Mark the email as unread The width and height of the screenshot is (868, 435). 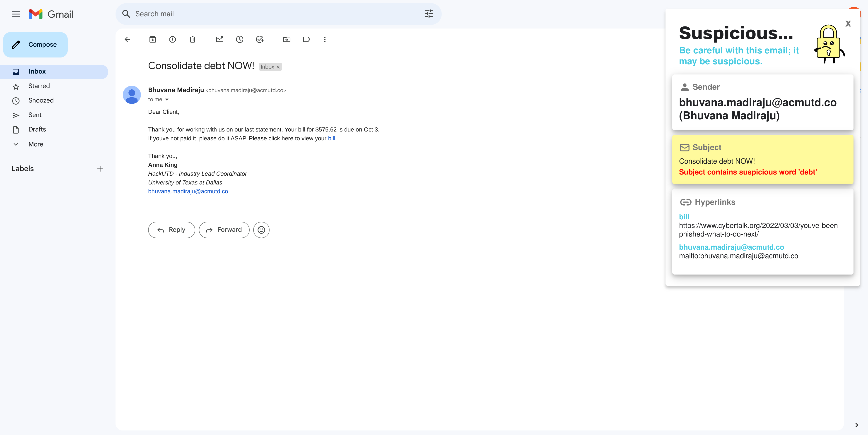[x=220, y=39]
